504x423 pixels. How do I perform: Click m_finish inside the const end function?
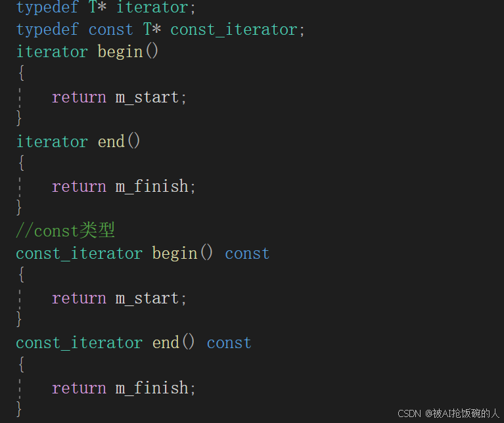(152, 388)
